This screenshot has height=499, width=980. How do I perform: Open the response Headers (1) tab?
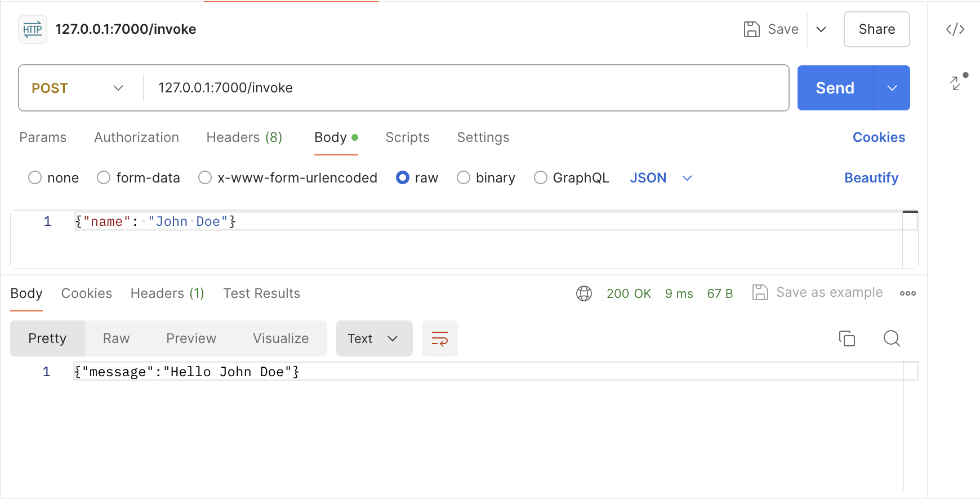167,293
